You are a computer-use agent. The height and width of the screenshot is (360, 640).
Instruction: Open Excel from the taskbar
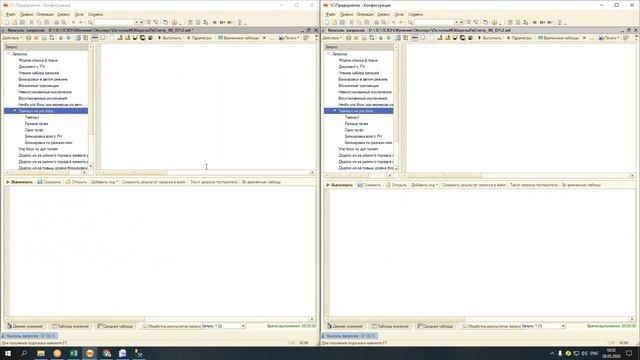click(x=73, y=353)
